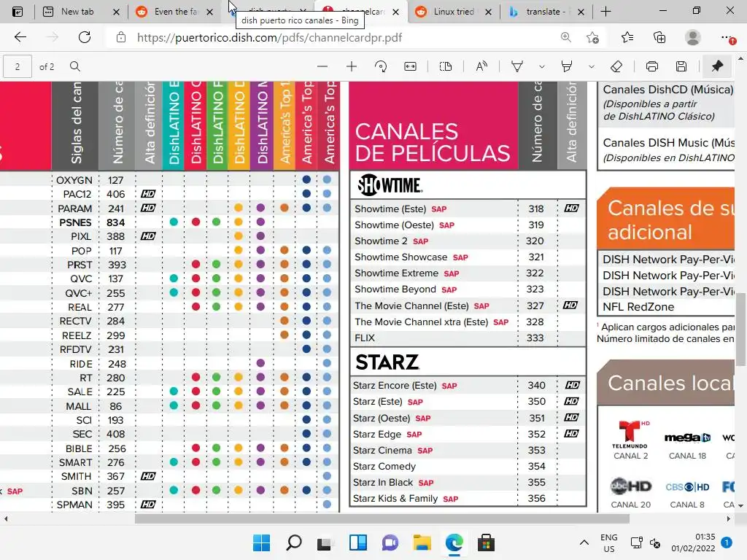Screen dimensions: 747x560
Task: Select the Highlight tool
Action: pyautogui.click(x=566, y=66)
